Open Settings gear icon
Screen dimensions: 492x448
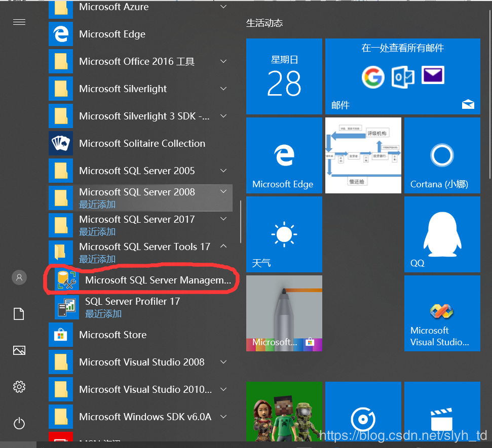coord(19,387)
